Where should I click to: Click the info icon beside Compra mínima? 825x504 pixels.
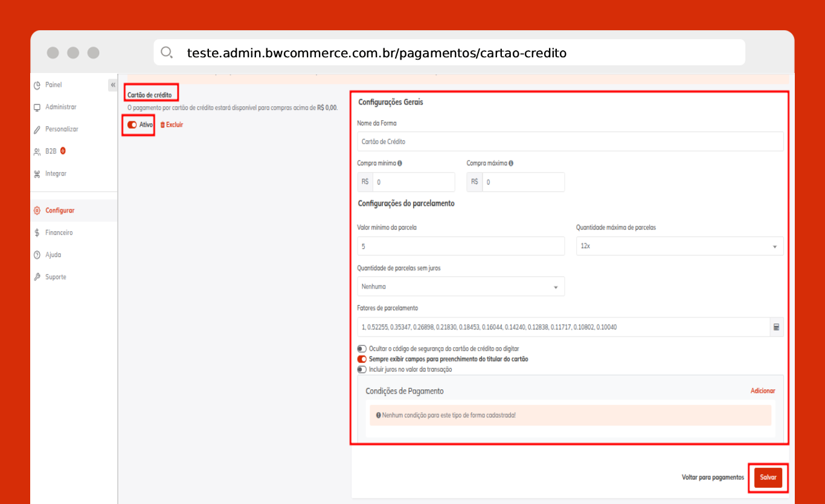pos(400,163)
